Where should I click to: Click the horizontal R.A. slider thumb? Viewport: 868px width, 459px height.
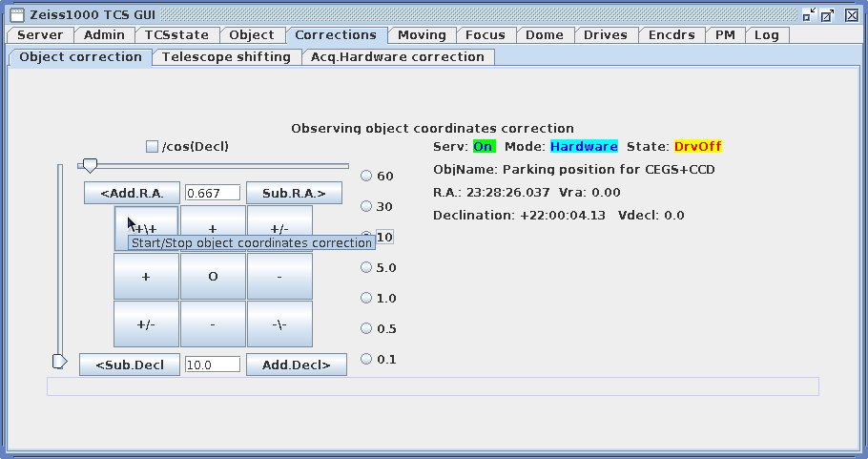89,165
